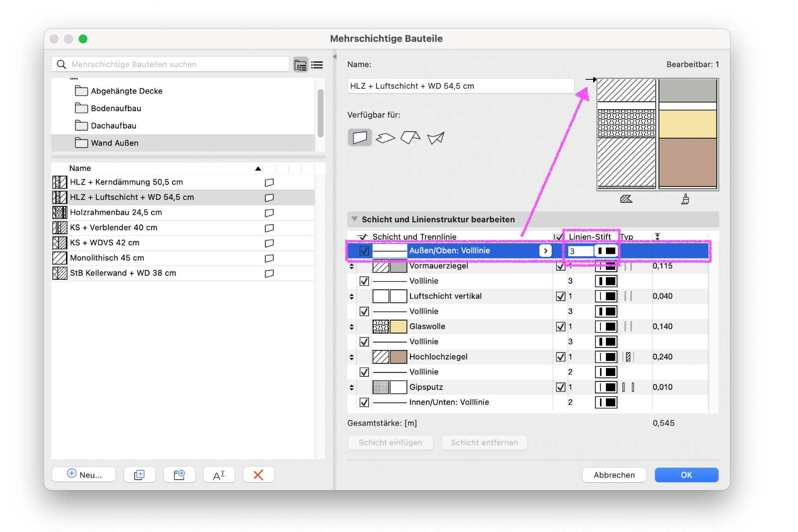Click the checkmark column header before Linien-Stift
The width and height of the screenshot is (798, 532).
click(x=558, y=237)
